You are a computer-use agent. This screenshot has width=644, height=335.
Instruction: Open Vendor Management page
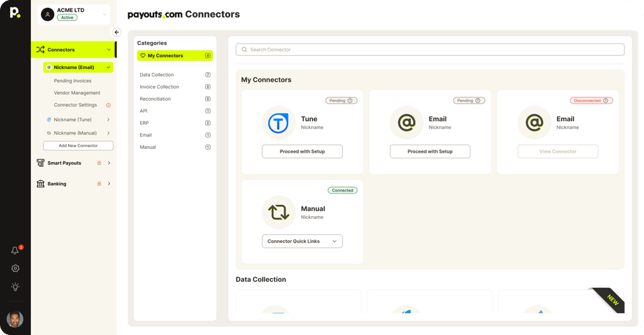pyautogui.click(x=77, y=93)
